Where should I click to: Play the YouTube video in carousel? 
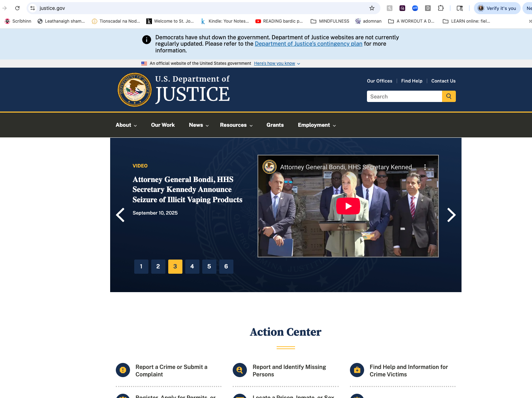348,206
